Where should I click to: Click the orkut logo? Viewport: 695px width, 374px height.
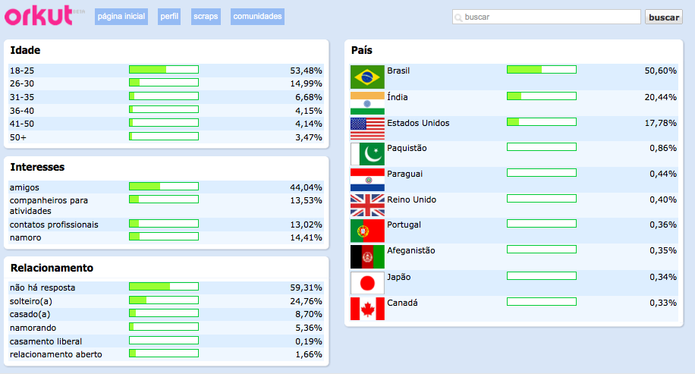click(39, 16)
